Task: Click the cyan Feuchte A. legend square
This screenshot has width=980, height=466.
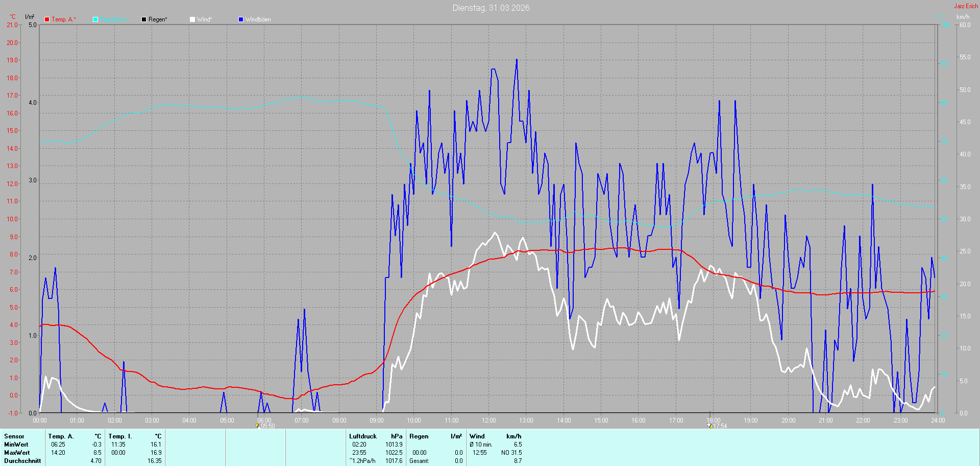Action: point(95,19)
